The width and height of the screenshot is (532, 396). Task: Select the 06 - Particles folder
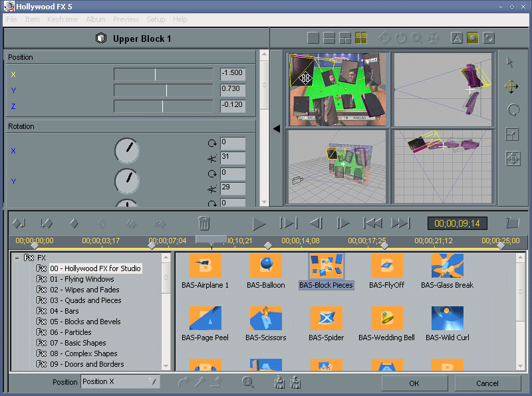pos(70,332)
